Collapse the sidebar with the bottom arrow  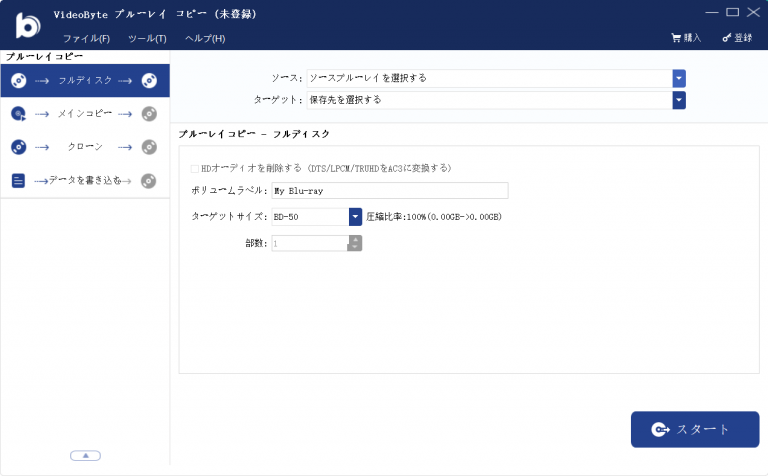(x=85, y=455)
